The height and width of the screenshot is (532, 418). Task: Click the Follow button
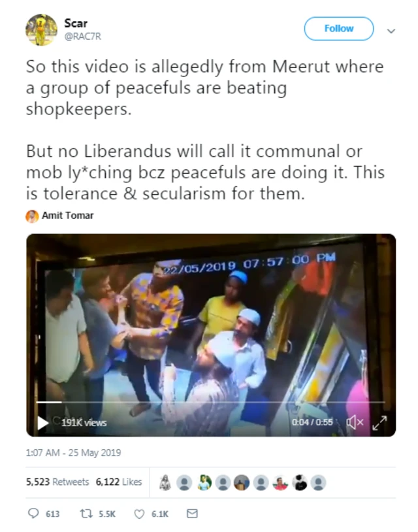(339, 29)
